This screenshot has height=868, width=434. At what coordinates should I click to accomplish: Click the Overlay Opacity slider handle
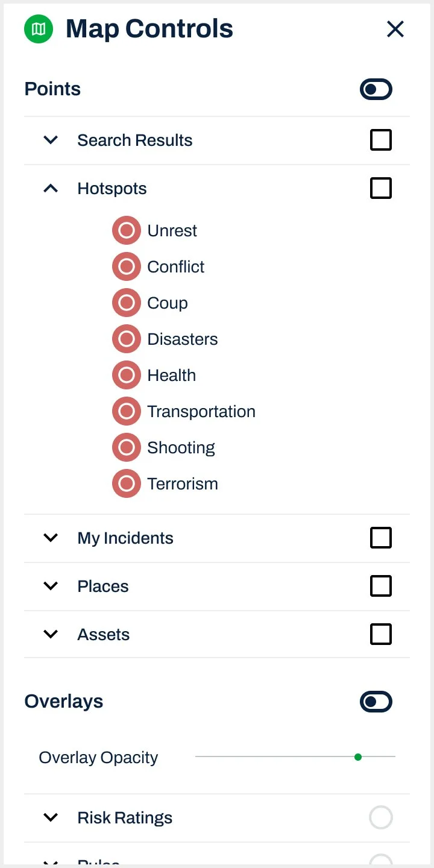tap(358, 757)
